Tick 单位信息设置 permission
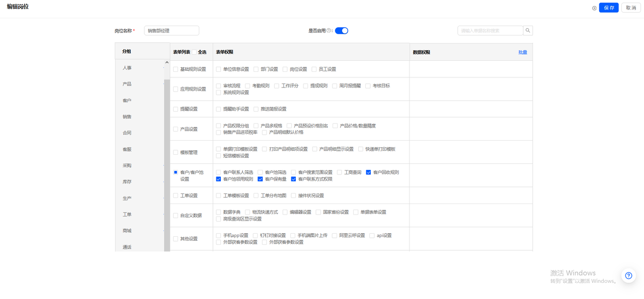 [218, 69]
